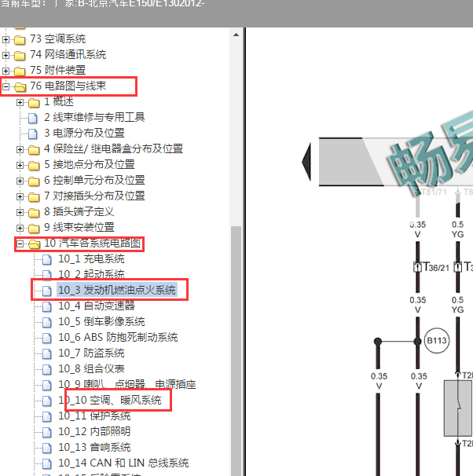Open 10_8 组合仪表 diagram
Image resolution: width=473 pixels, height=476 pixels.
91,369
